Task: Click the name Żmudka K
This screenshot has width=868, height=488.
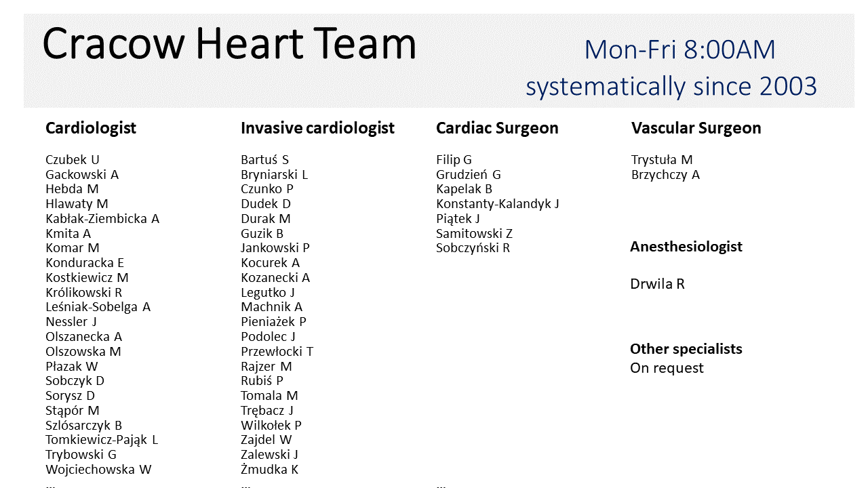Action: click(x=269, y=470)
